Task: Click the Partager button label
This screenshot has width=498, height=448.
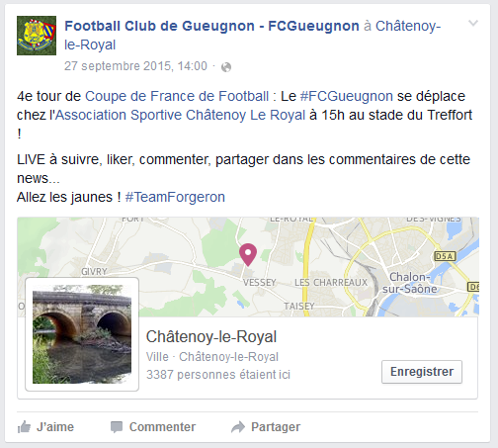Action: click(276, 427)
